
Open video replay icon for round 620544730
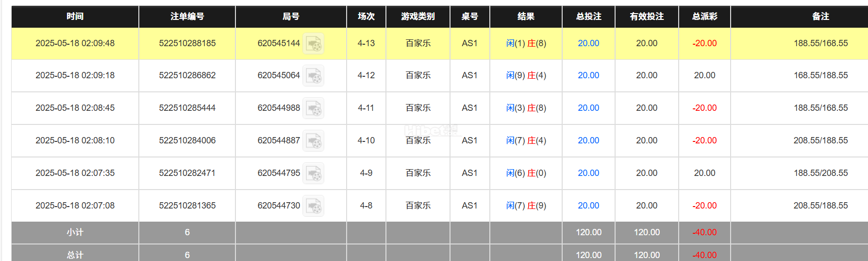(314, 206)
